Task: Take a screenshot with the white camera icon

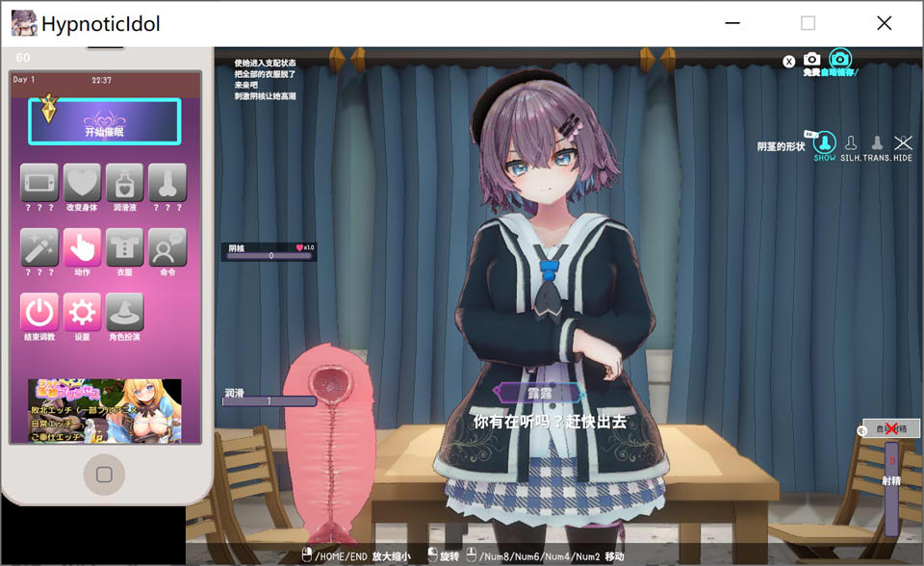Action: [x=811, y=59]
